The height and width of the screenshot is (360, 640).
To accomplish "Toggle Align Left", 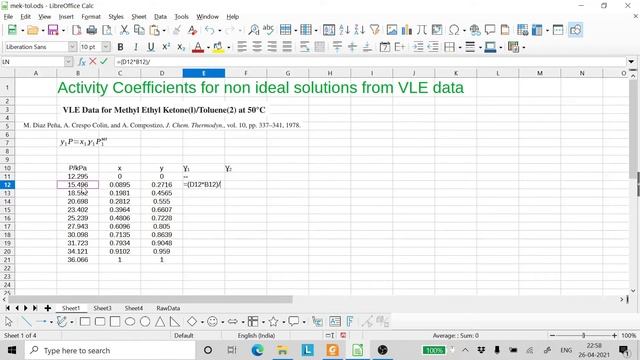I will pos(242,47).
